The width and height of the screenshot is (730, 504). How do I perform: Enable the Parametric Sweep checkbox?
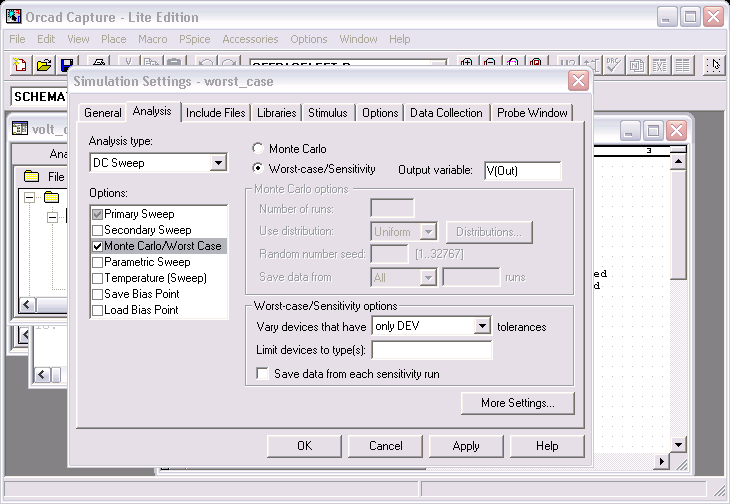coord(97,262)
